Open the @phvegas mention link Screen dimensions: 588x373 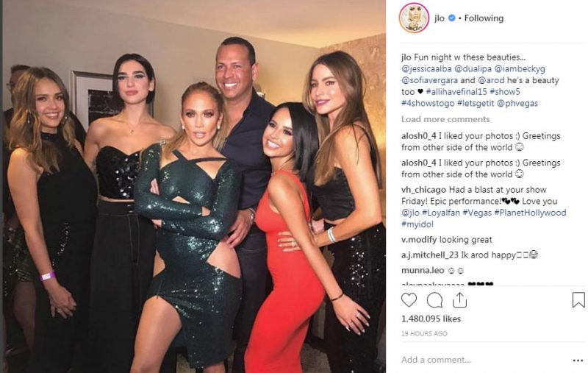coord(517,103)
